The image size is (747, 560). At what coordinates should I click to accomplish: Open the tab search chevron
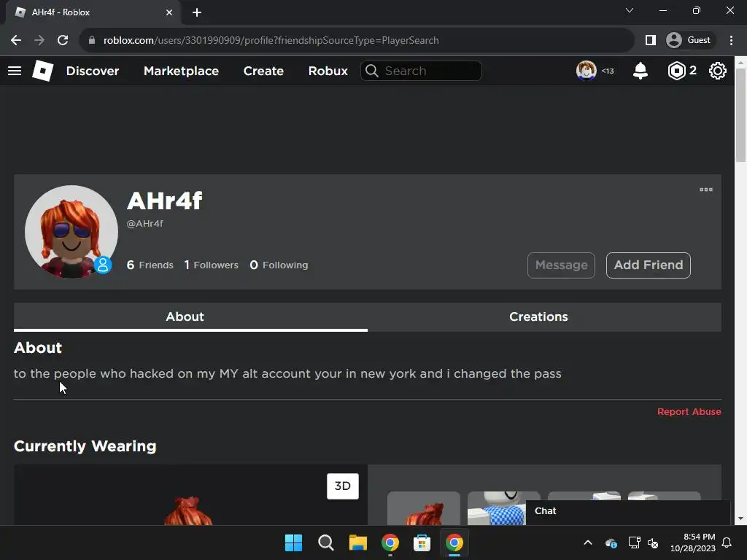point(630,10)
